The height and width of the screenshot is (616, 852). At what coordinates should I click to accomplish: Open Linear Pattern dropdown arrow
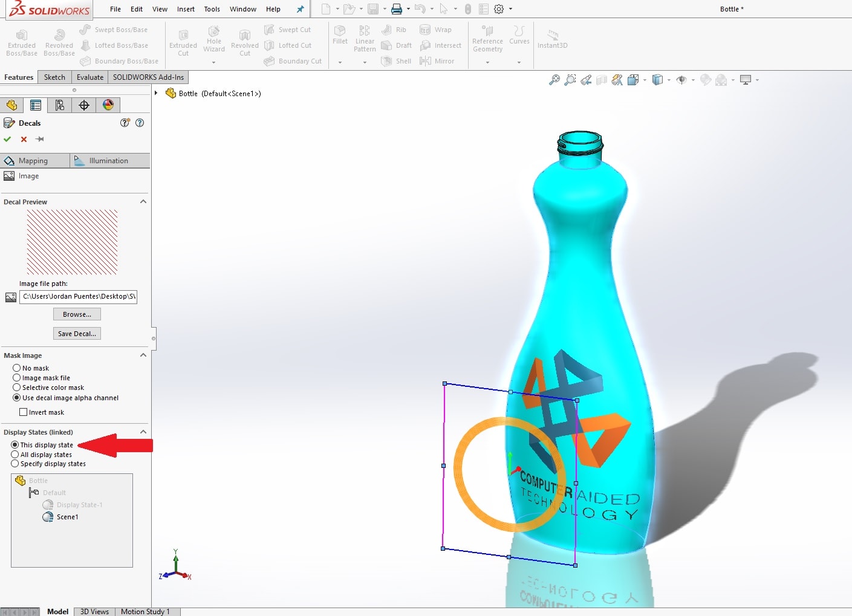pos(365,62)
